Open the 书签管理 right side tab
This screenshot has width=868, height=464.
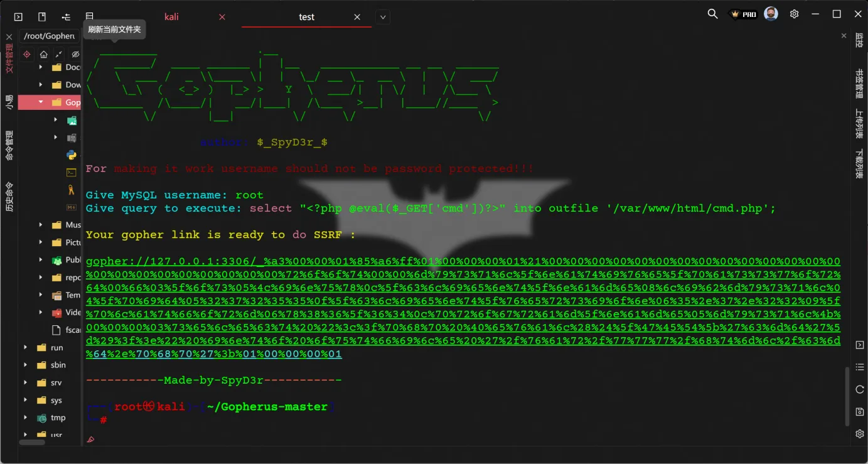point(859,84)
